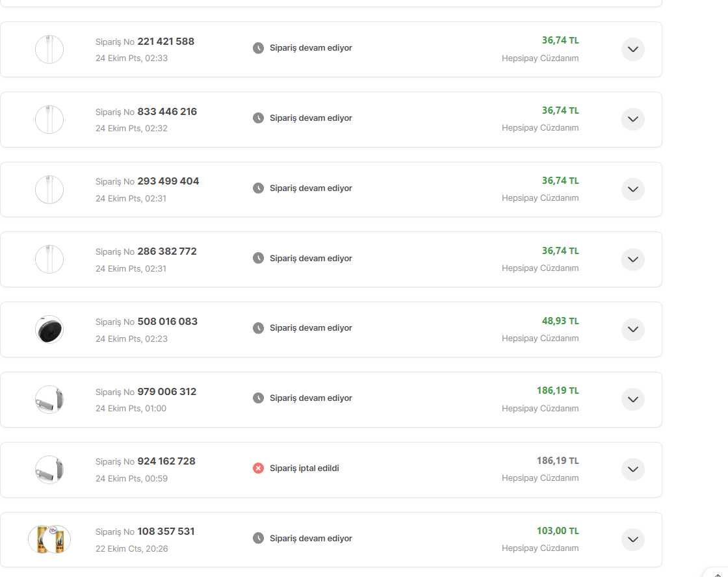Click red cancelled icon on order 924 162 728

258,468
